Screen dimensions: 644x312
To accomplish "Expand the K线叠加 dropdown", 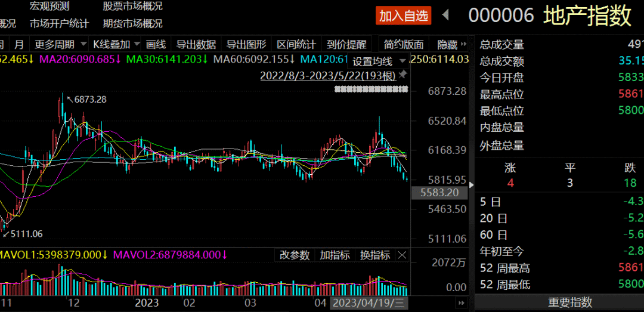I will [116, 44].
